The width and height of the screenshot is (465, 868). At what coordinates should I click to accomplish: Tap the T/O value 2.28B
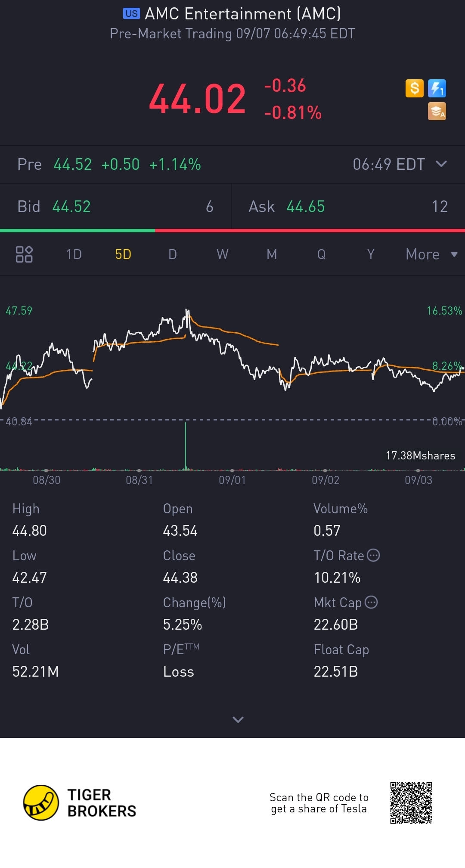coord(31,624)
